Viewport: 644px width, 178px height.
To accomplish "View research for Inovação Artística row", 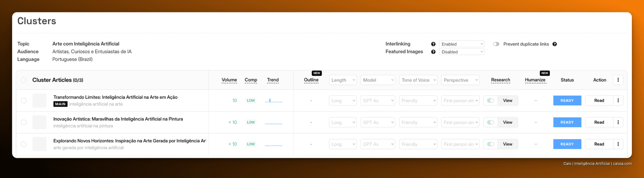I will (x=508, y=122).
